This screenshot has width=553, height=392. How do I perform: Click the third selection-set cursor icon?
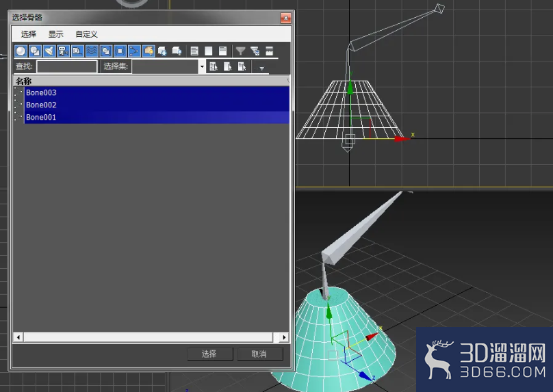click(242, 66)
